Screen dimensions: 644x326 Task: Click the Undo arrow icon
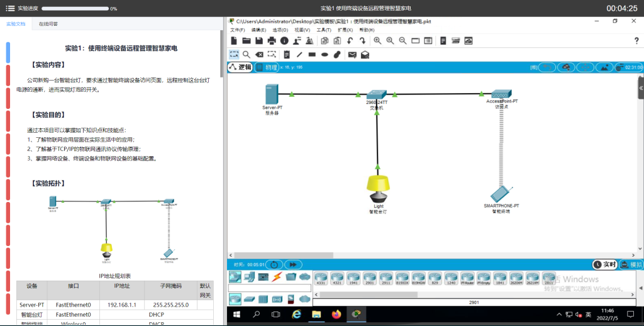[350, 41]
